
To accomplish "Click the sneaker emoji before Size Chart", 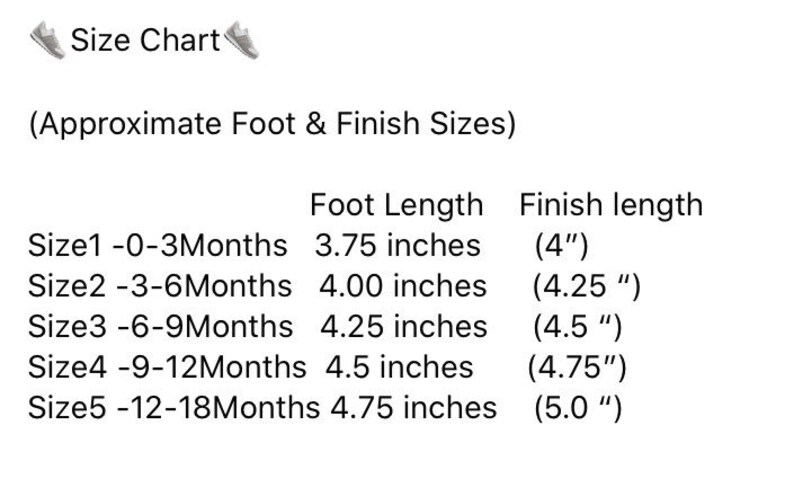I will (x=48, y=40).
